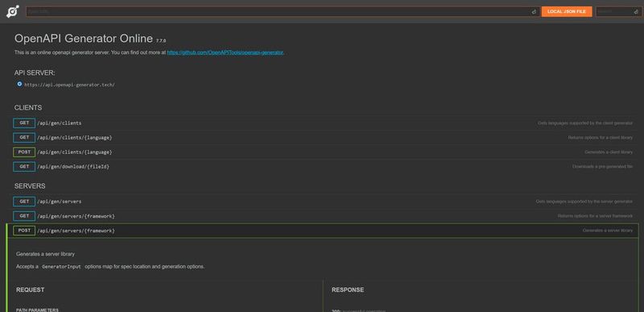The height and width of the screenshot is (312, 644).
Task: Click the RapiDoc logo icon
Action: (13, 11)
